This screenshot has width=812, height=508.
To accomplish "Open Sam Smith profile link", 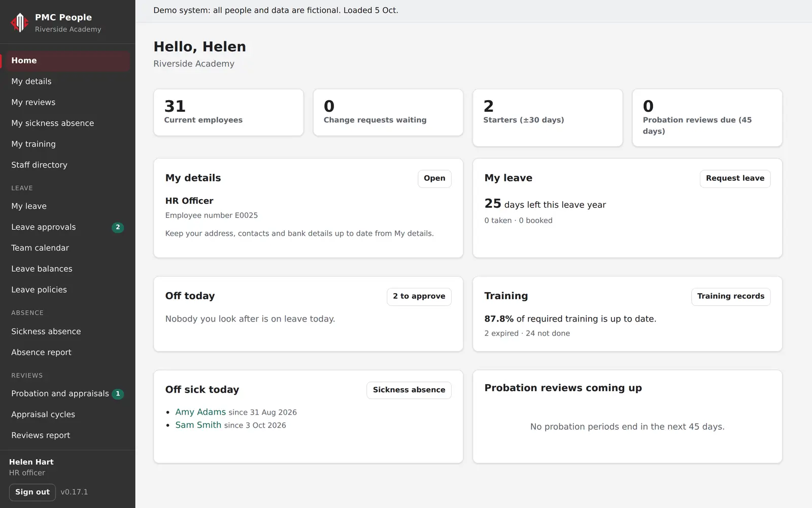I will click(198, 425).
